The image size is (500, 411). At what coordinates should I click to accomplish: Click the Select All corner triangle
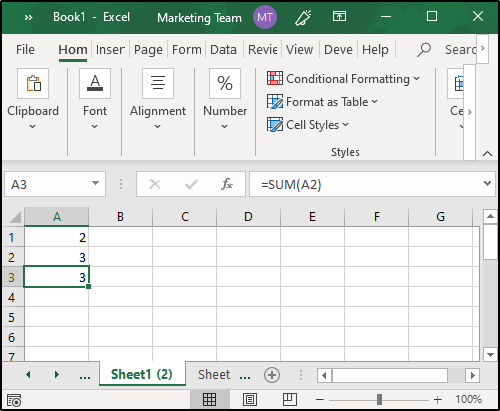(x=15, y=217)
